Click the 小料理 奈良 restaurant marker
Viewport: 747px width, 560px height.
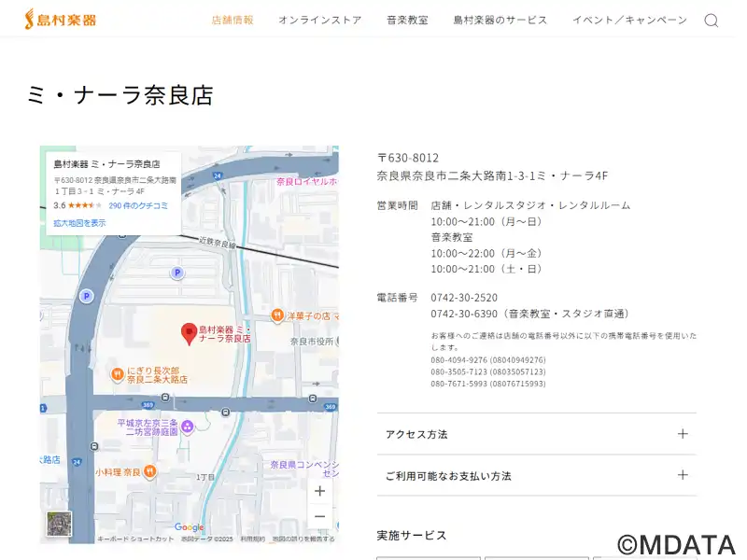point(150,471)
